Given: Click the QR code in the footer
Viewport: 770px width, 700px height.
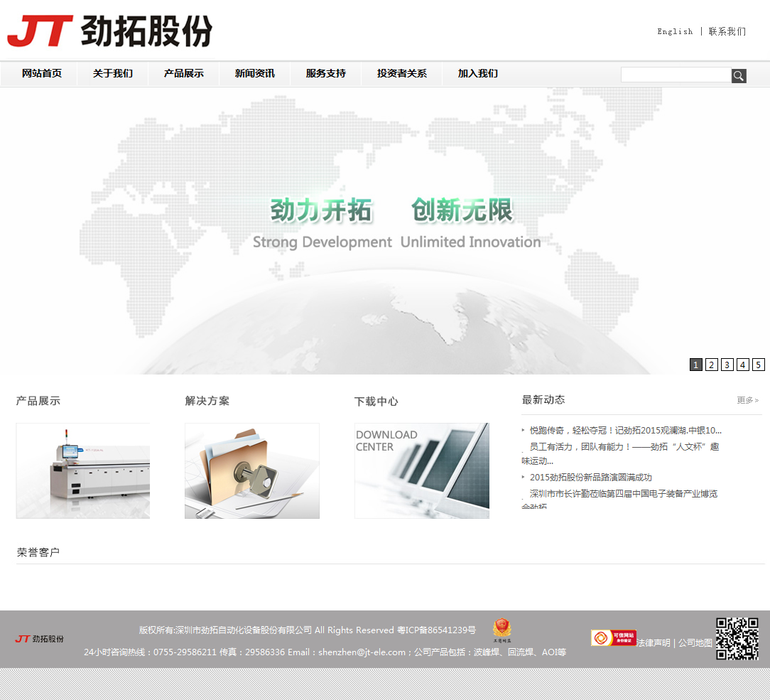Looking at the screenshot, I should pyautogui.click(x=737, y=639).
